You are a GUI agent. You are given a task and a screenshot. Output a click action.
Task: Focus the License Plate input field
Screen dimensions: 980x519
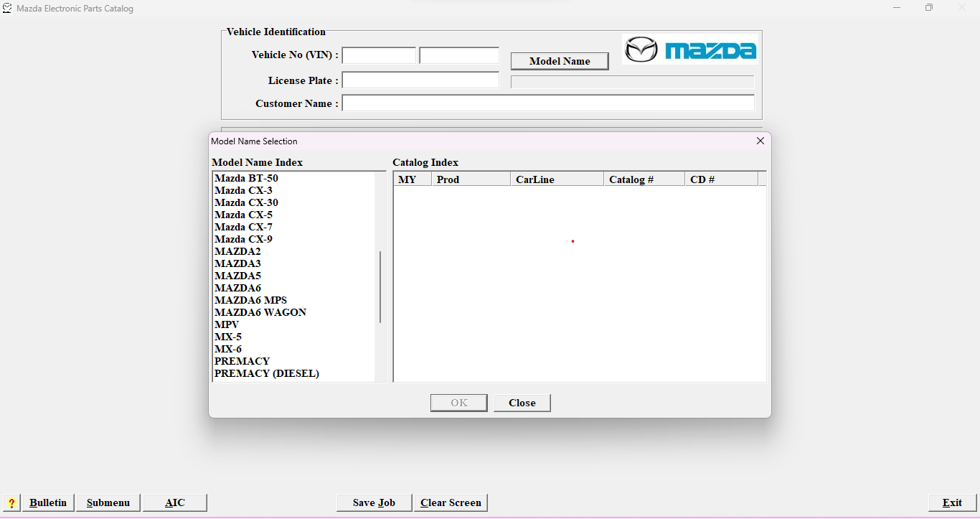click(420, 80)
